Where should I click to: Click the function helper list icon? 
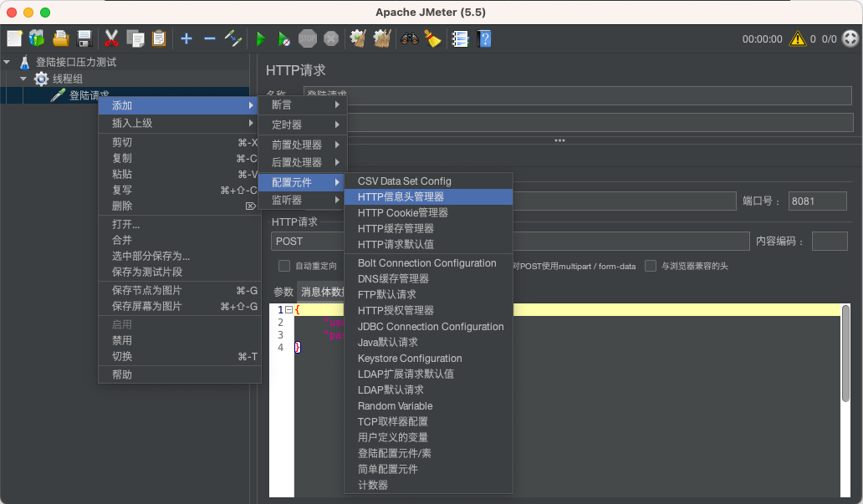point(460,38)
